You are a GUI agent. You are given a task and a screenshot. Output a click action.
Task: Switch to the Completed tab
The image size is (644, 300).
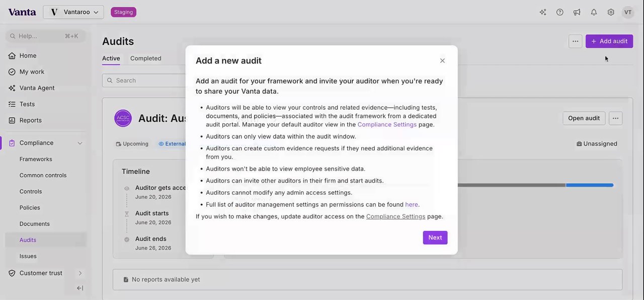click(x=145, y=58)
